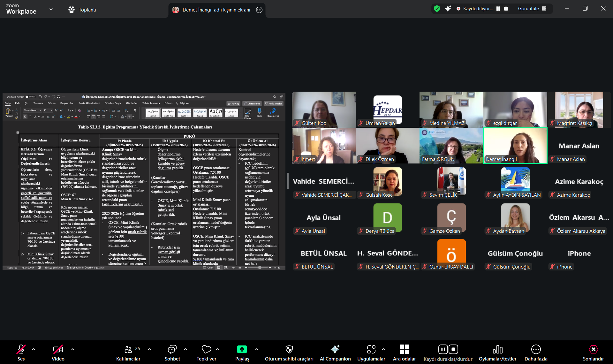This screenshot has height=364, width=613.
Task: Click AI Companion sparkle icon in top bar
Action: (448, 9)
